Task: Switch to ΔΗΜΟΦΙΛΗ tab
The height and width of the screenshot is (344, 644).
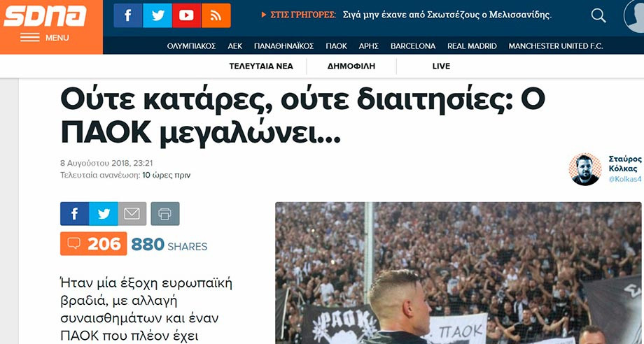Action: [351, 66]
